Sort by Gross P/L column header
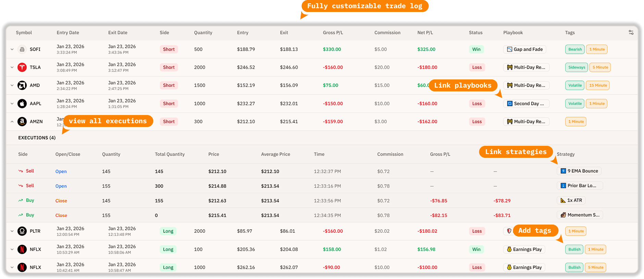 333,33
